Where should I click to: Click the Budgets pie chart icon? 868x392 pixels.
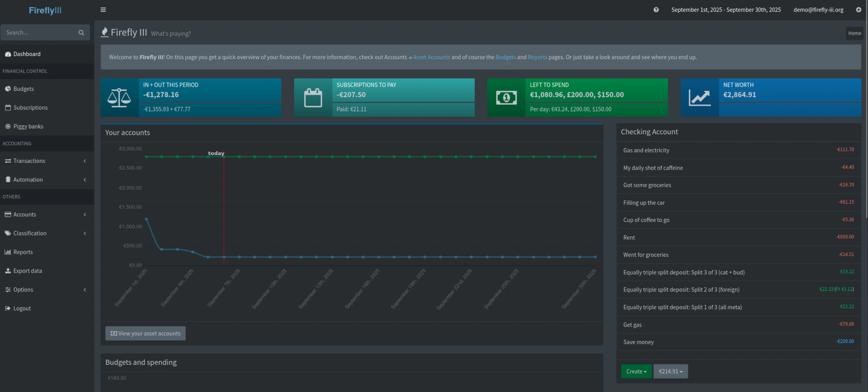click(x=8, y=89)
